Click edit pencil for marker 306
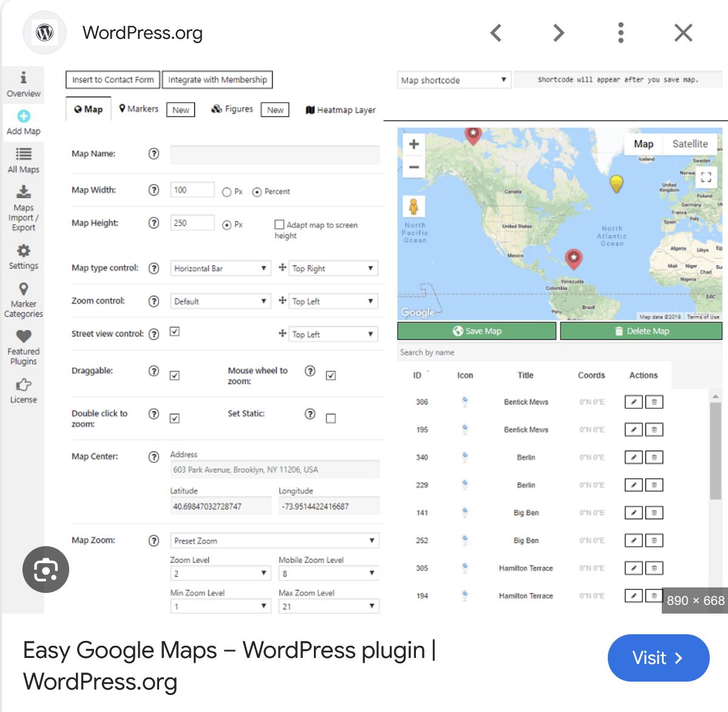This screenshot has width=728, height=712. [633, 402]
